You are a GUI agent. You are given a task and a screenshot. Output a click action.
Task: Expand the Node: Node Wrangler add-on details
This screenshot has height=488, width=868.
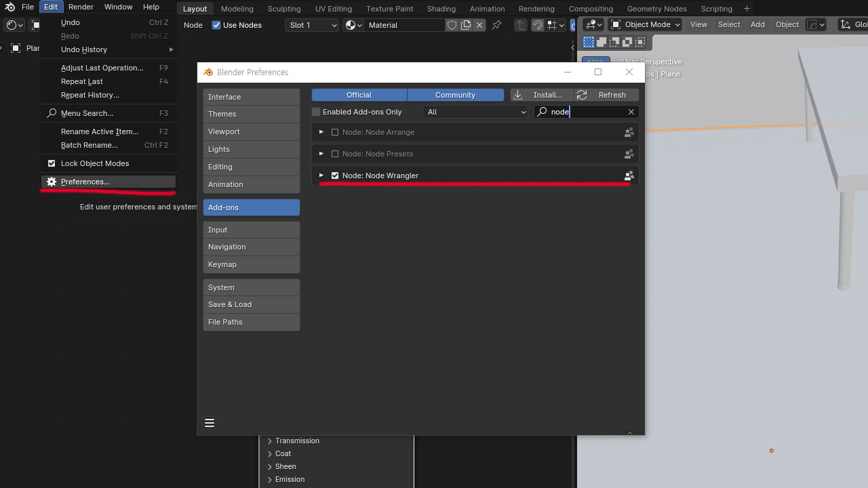pyautogui.click(x=321, y=176)
